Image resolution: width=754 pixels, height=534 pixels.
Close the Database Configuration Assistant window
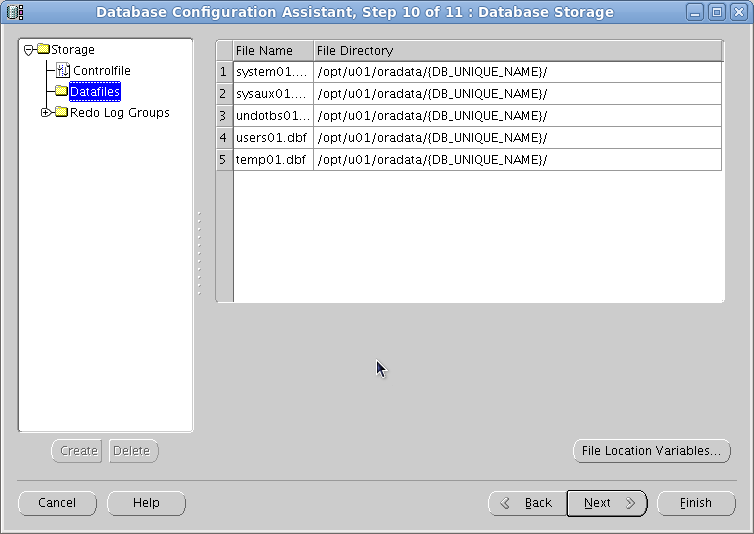click(739, 12)
